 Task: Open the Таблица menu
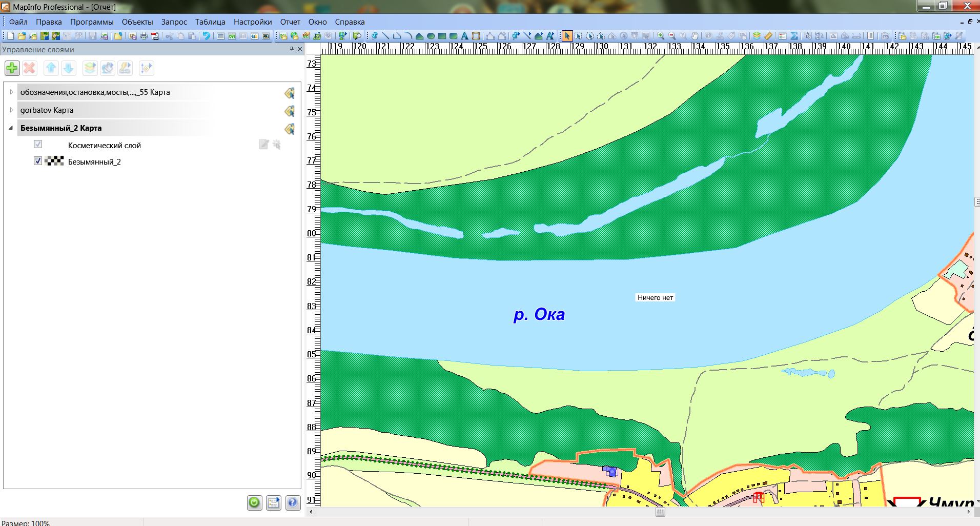[x=210, y=22]
